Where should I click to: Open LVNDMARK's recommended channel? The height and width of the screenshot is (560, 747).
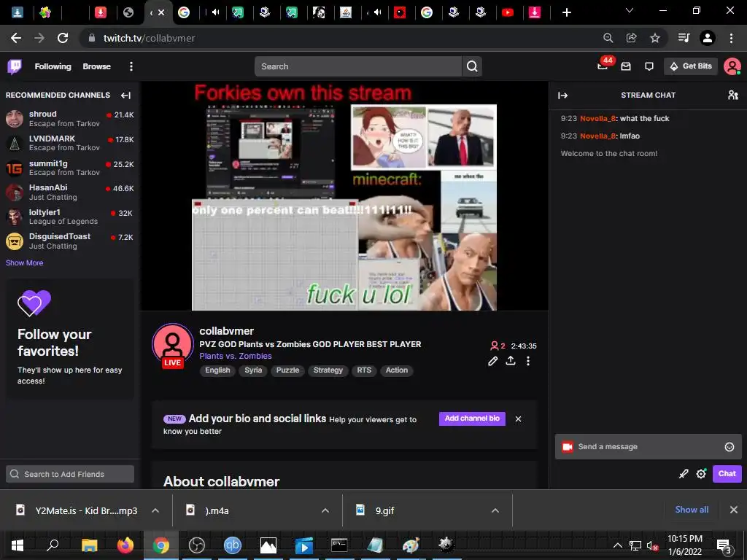tap(69, 143)
